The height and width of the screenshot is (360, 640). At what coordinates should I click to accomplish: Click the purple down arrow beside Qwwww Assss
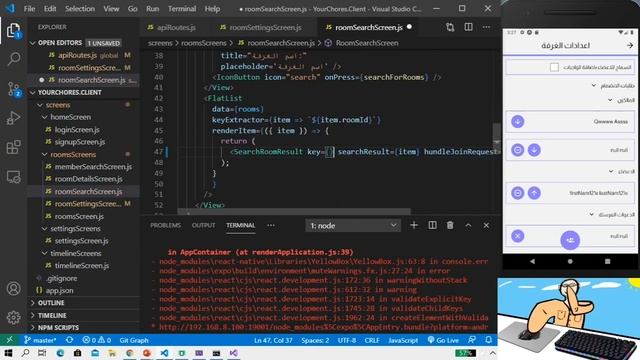(518, 122)
